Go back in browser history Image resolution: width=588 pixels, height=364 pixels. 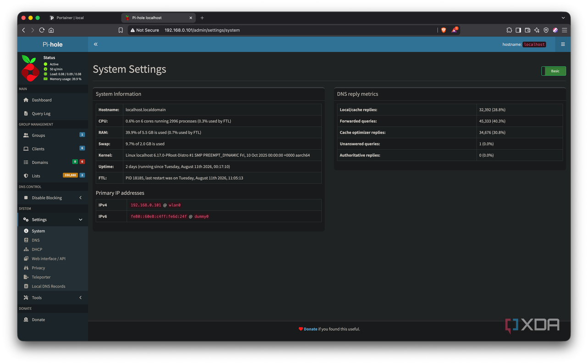click(x=24, y=30)
